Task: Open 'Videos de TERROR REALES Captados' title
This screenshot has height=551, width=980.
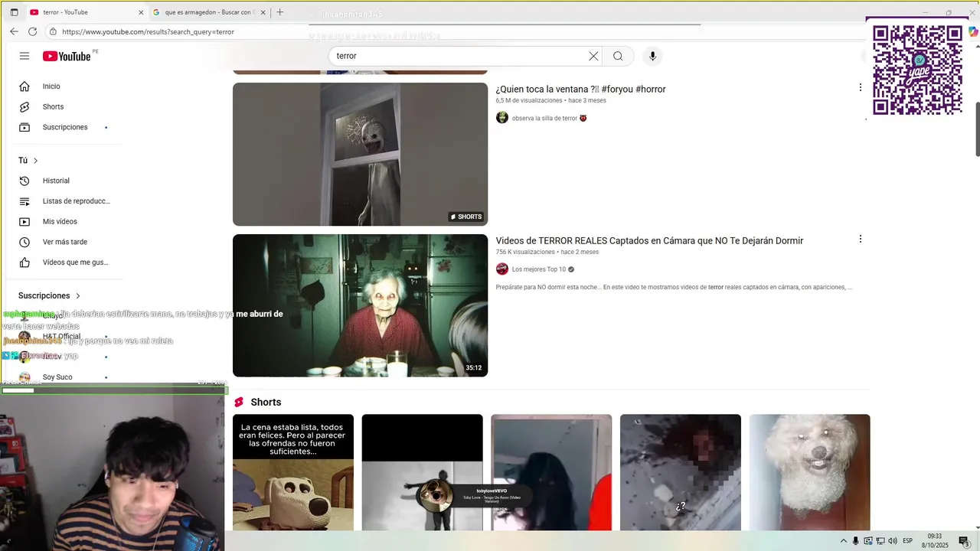Action: (x=649, y=240)
